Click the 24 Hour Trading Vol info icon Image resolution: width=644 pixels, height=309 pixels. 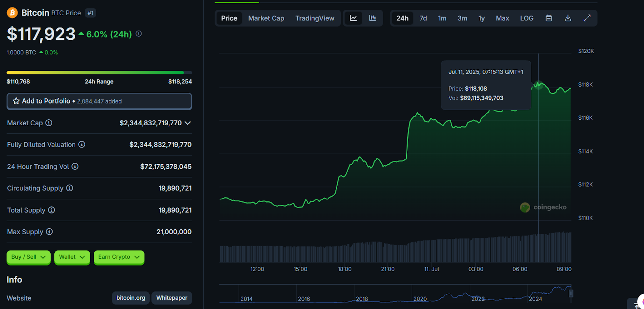[75, 166]
